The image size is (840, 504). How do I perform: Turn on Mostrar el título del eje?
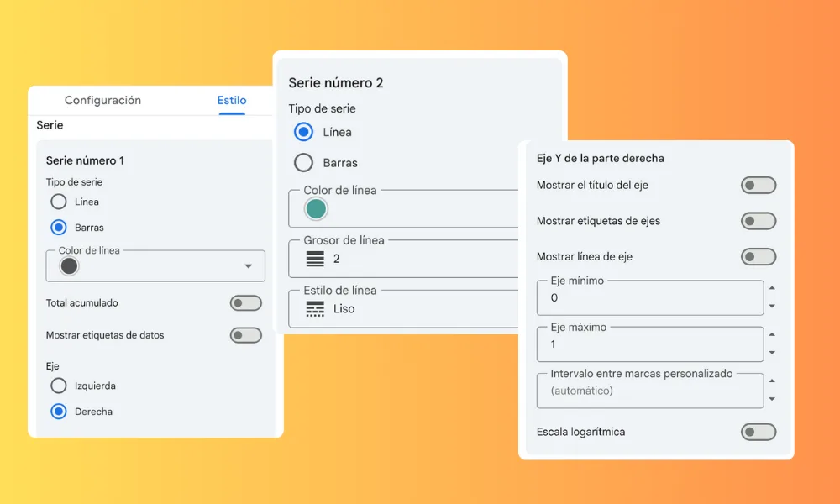point(758,186)
